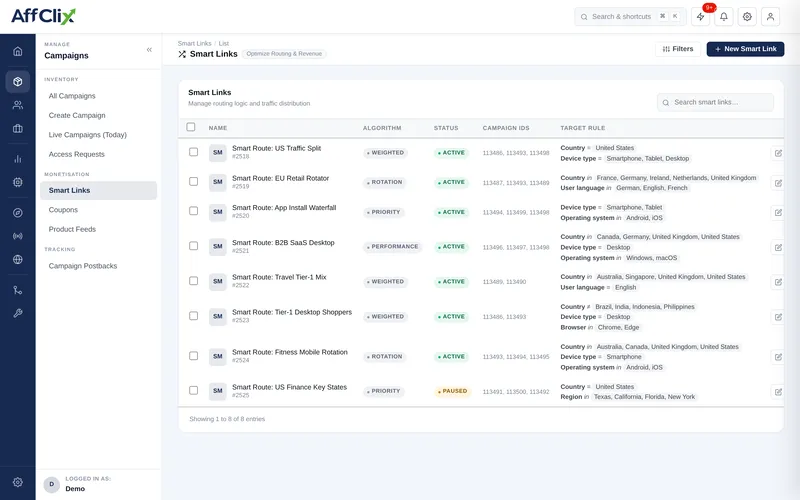Click the PERFORMANCE algorithm badge
800x500 pixels.
(392, 247)
